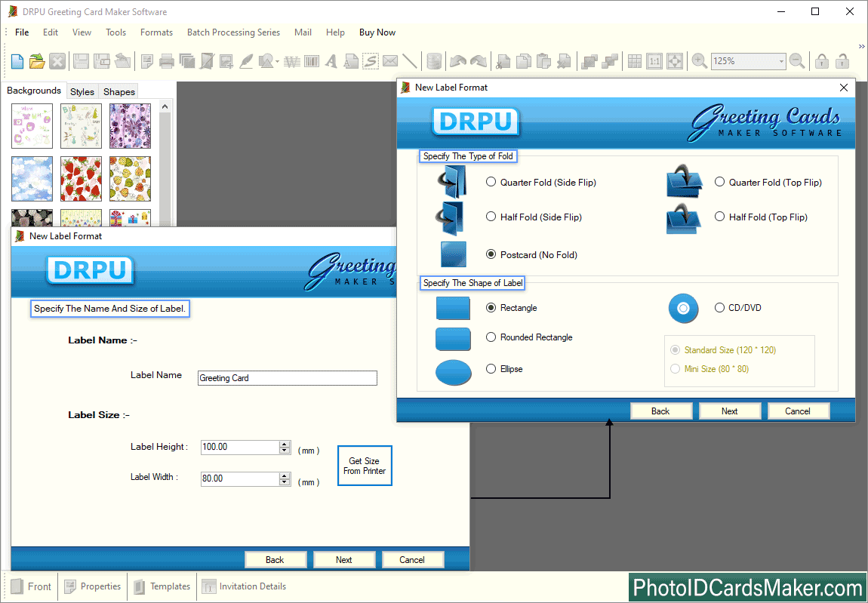Image resolution: width=868 pixels, height=603 pixels.
Task: Click the Copy toolbar icon
Action: click(x=524, y=61)
